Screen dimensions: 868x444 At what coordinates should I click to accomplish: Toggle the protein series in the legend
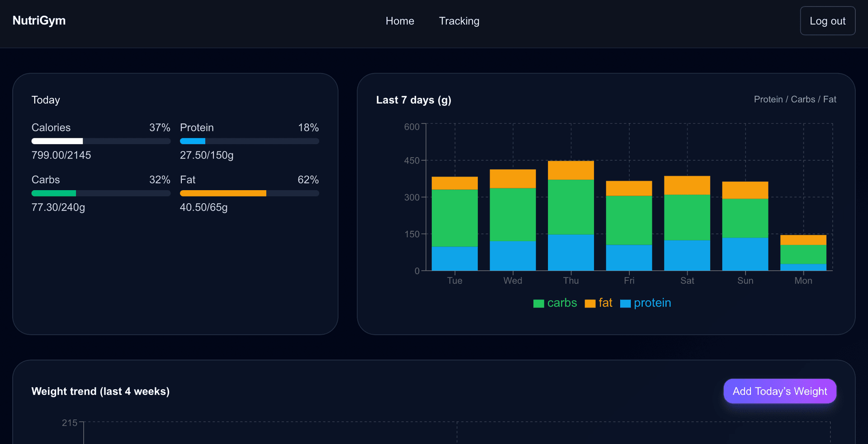tap(645, 303)
